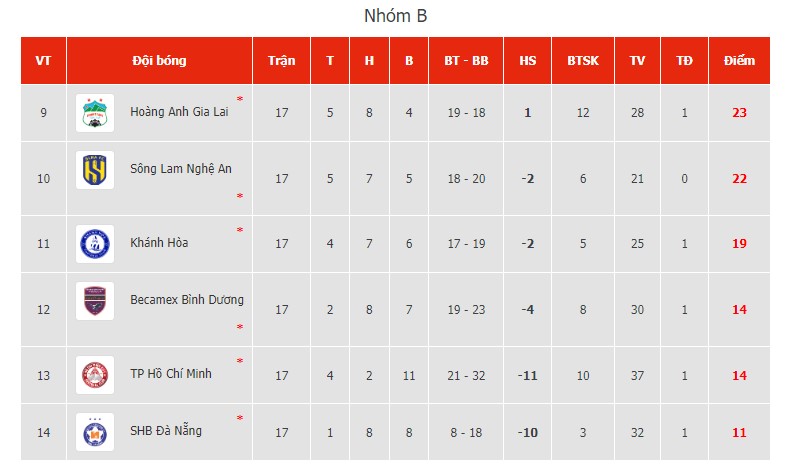Image resolution: width=791 pixels, height=473 pixels.
Task: Open Hoàng Anh Gia Lai team name link
Action: (x=179, y=112)
